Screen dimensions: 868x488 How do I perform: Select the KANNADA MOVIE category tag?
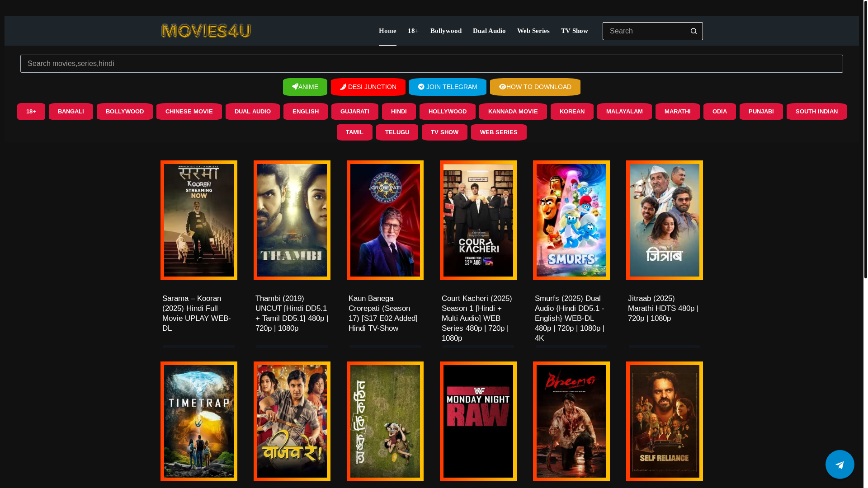coord(513,112)
